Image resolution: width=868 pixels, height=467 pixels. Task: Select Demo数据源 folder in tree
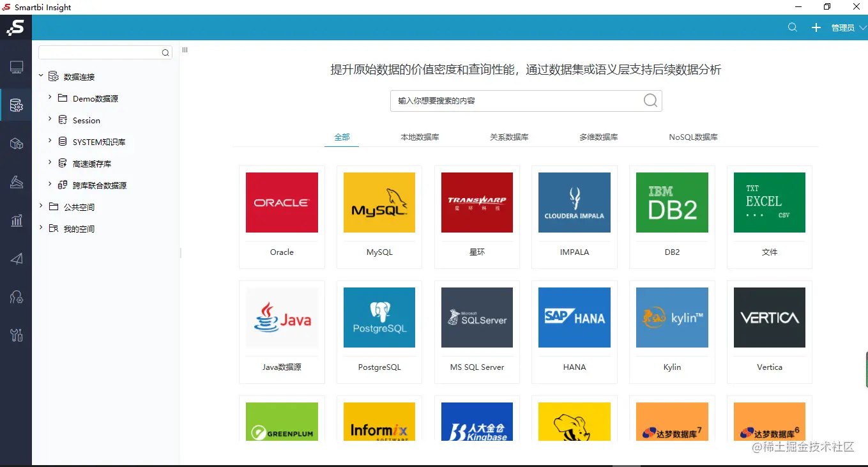pos(95,98)
